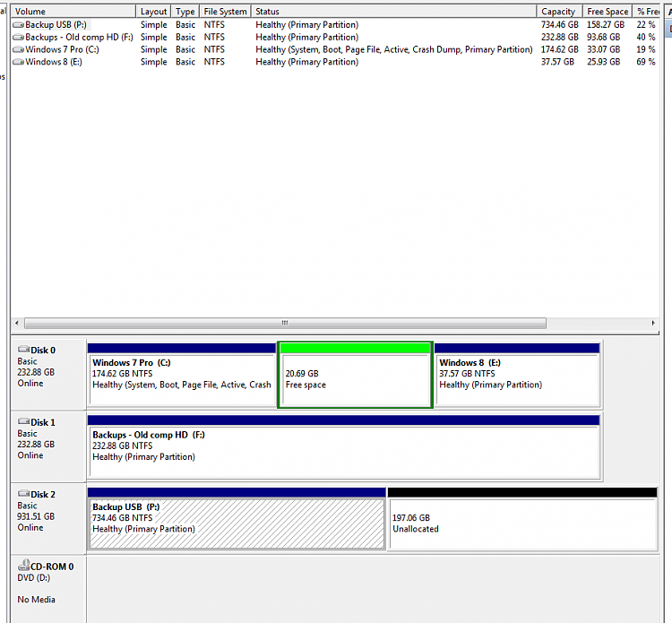Click the 734.46 GB capacity cell

coord(560,25)
